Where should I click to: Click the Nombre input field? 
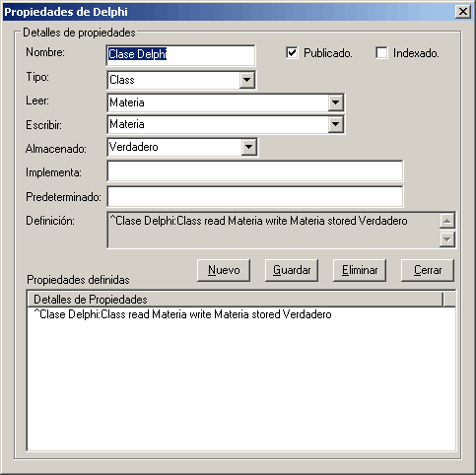point(181,55)
